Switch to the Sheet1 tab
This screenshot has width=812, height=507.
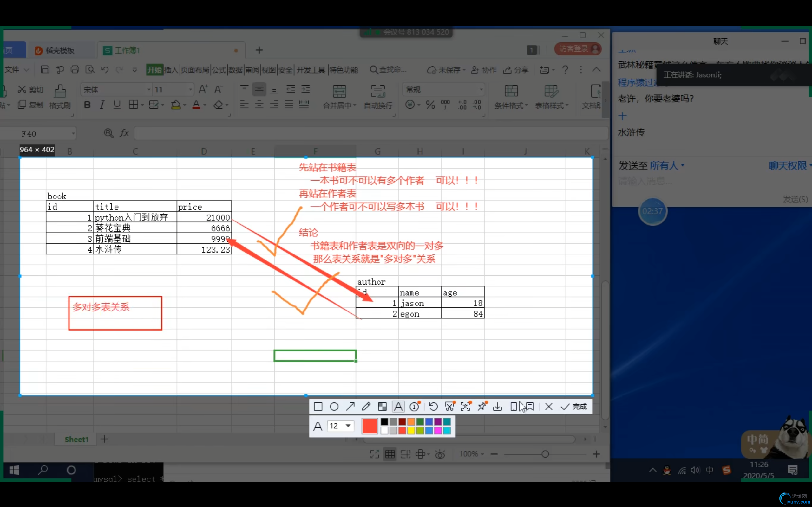76,439
